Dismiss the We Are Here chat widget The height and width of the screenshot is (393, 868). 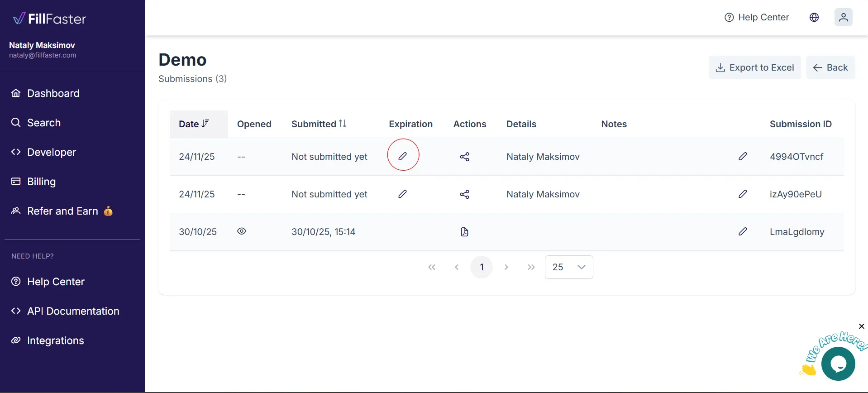coord(861,326)
